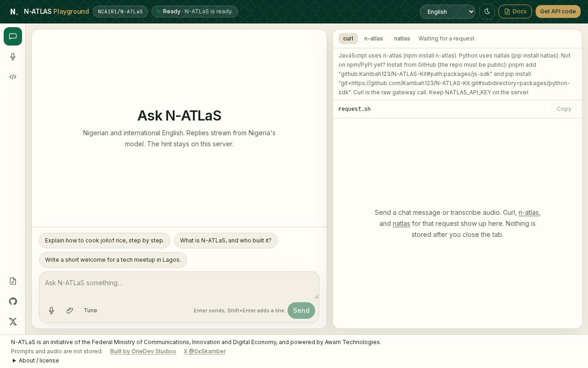Open the GitHub link icon in sidebar
Viewport: 588px width, 368px height.
coord(13,301)
